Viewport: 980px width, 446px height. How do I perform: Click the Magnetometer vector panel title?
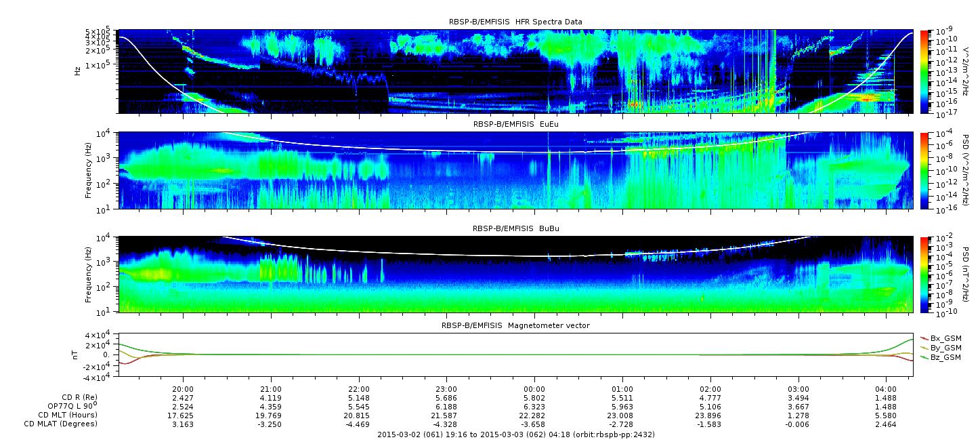point(515,326)
